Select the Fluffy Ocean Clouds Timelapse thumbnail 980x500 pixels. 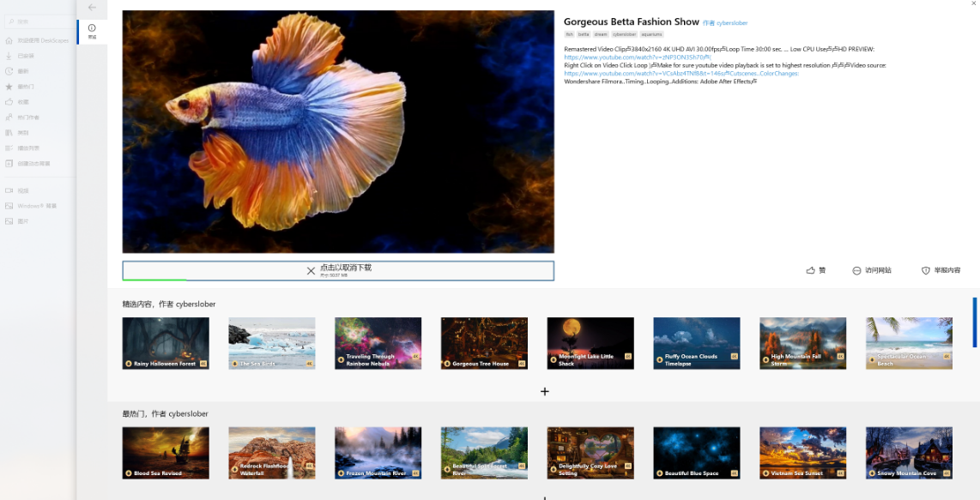point(696,342)
